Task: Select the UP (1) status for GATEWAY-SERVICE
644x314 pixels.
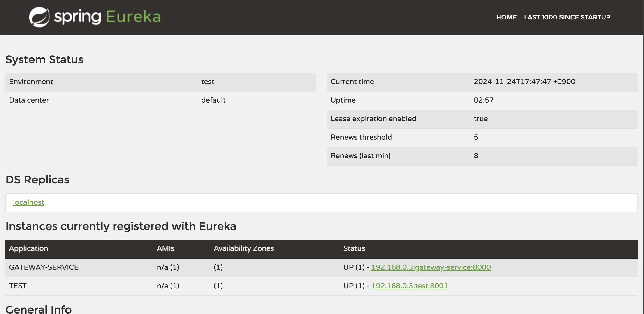Action: coord(354,267)
